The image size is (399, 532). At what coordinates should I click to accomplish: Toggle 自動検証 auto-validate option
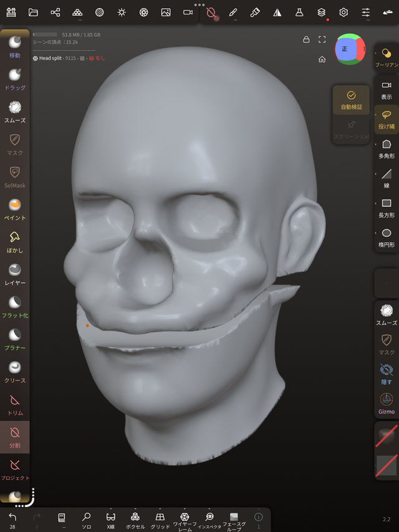point(350,99)
